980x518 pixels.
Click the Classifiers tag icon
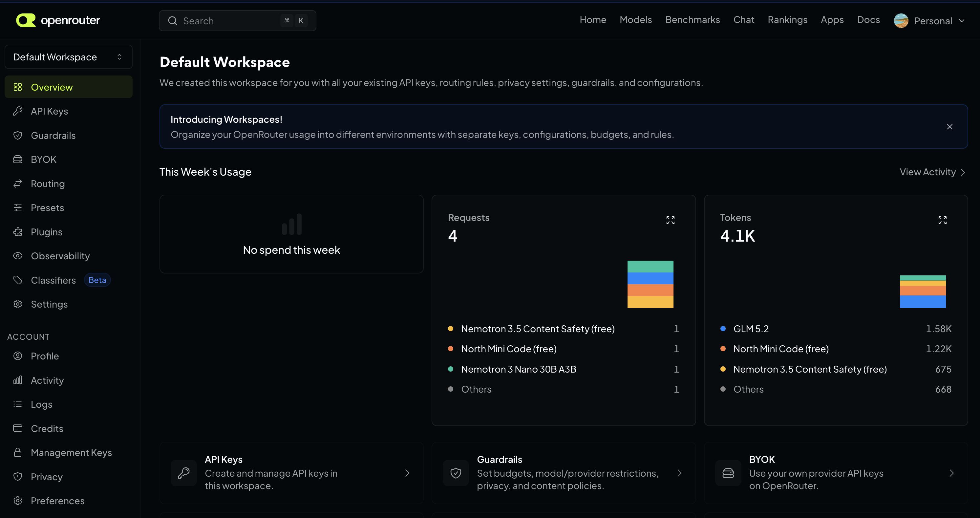tap(18, 280)
